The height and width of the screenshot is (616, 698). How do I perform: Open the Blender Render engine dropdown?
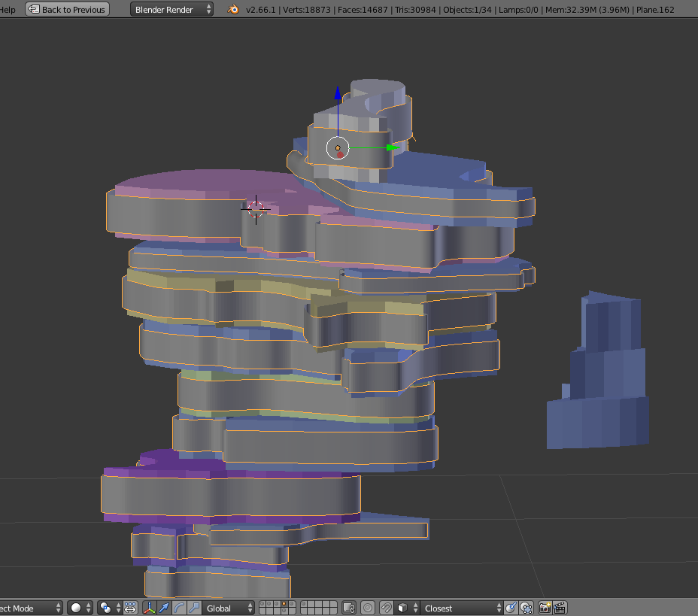click(171, 10)
